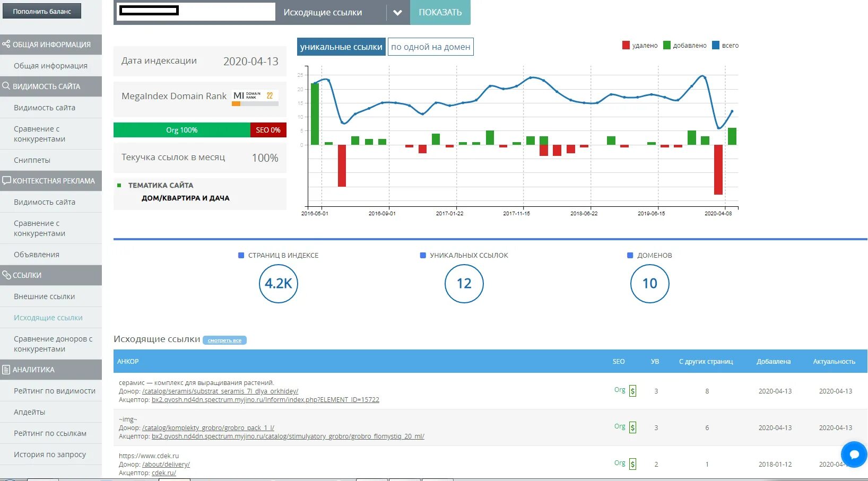Image resolution: width=868 pixels, height=481 pixels.
Task: Click the share icon beside ОБЩАЯ ИНФОРМАЦИЯ
Action: pos(6,44)
